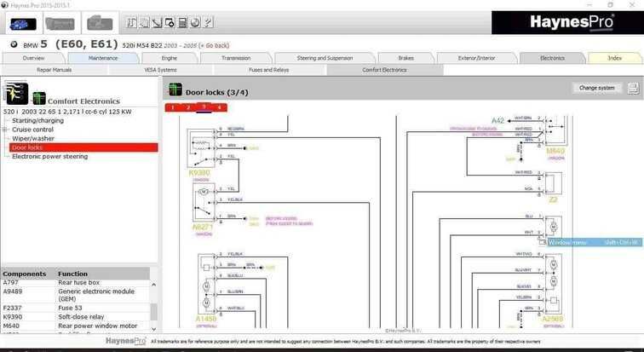The height and width of the screenshot is (352, 644).
Task: Open the Maintenance tab
Action: click(103, 58)
